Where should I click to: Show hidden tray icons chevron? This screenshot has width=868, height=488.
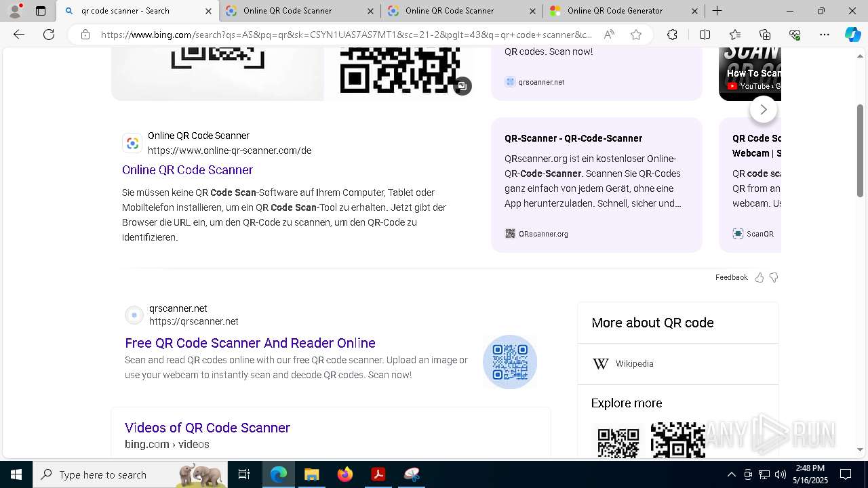[x=731, y=474]
